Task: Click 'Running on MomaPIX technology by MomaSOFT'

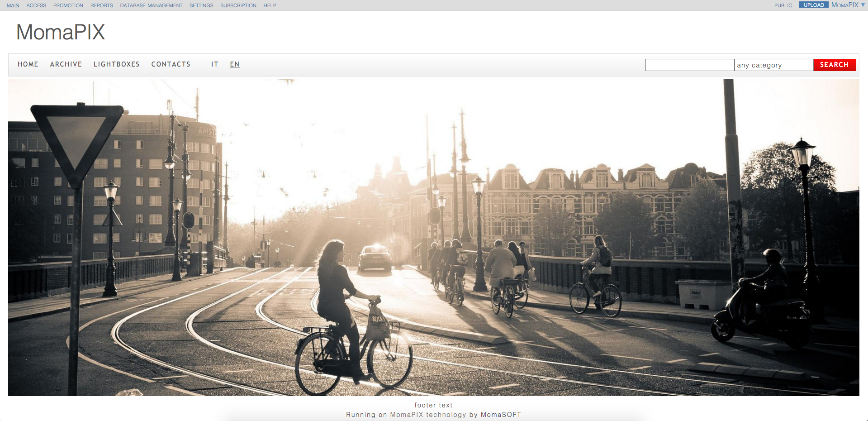Action: coord(434,415)
